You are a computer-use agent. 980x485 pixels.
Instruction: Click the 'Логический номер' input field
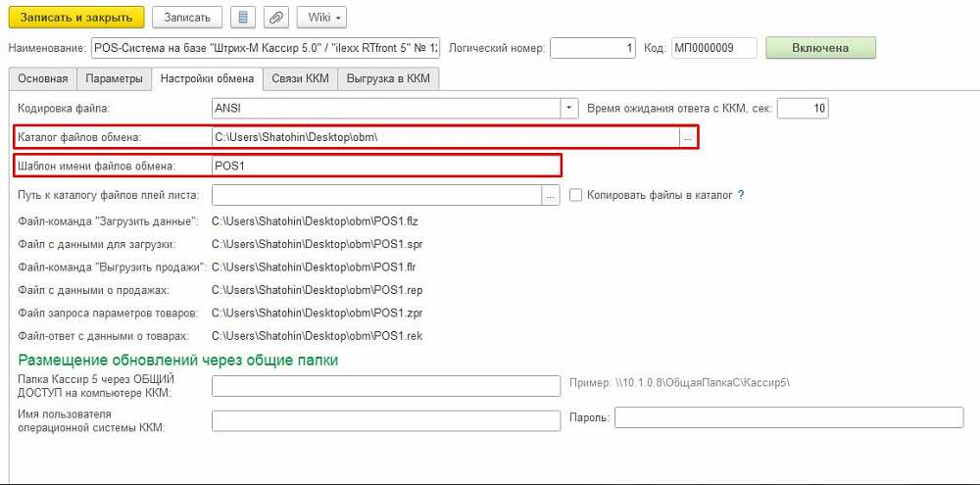point(595,48)
